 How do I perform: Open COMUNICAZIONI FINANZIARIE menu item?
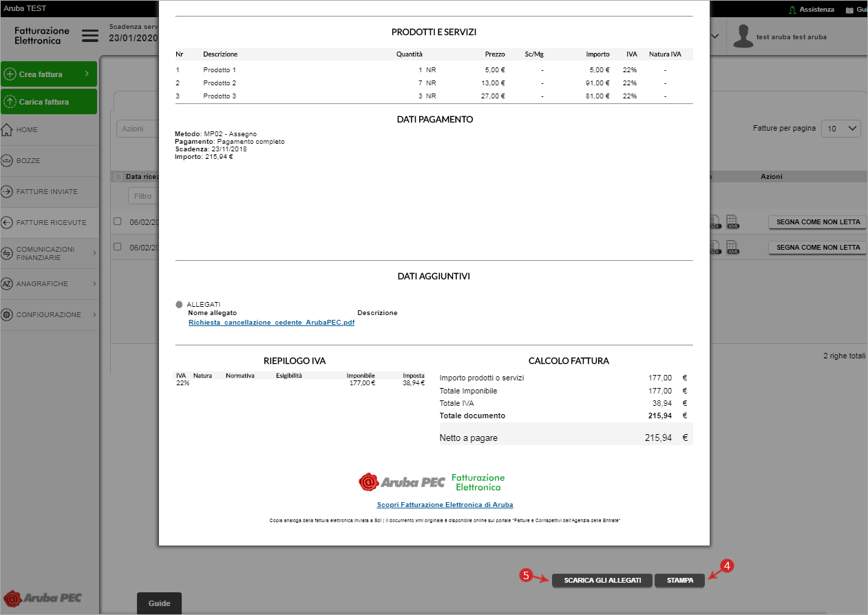[48, 253]
